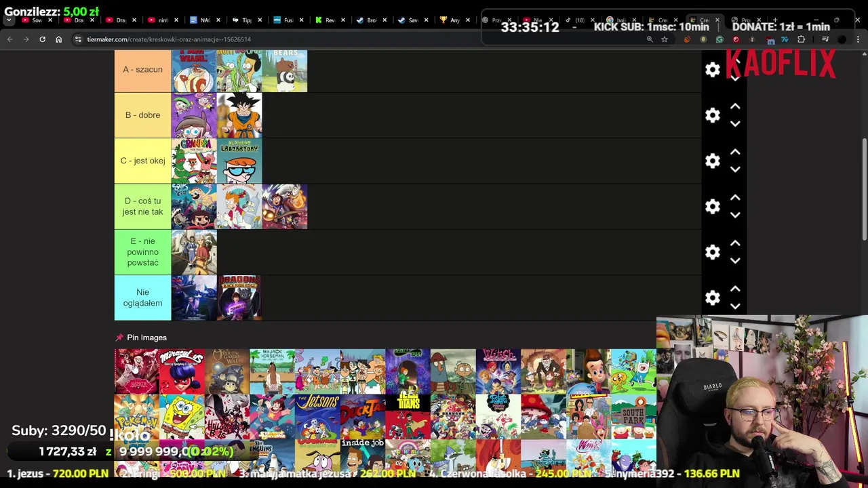Select Dragons Race to the Edge thumbnail

click(x=239, y=298)
